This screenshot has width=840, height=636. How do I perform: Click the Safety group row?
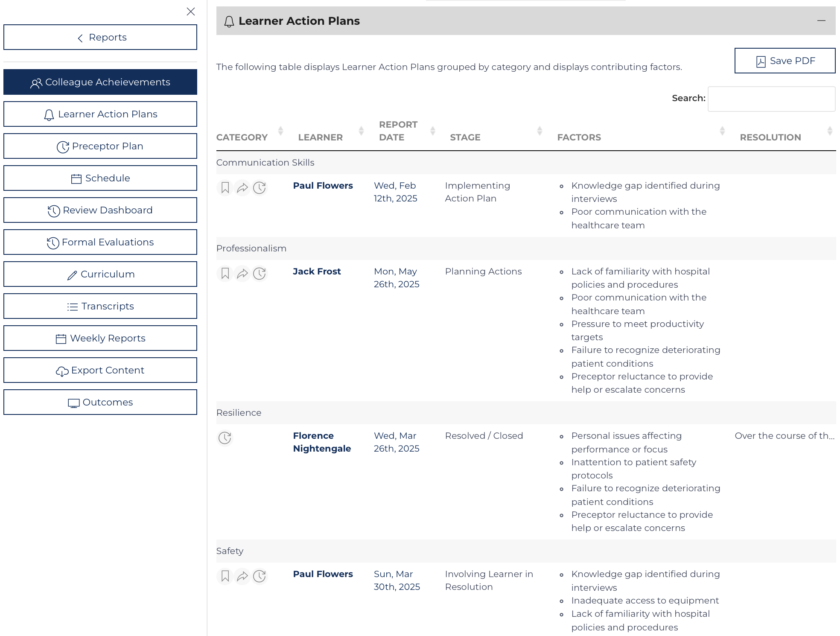(526, 551)
